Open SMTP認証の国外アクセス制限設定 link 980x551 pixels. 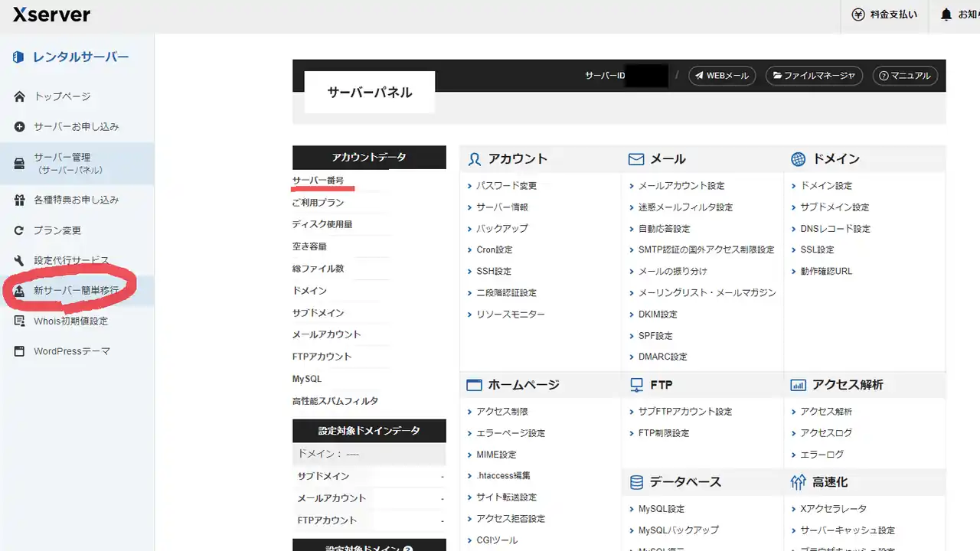point(707,250)
